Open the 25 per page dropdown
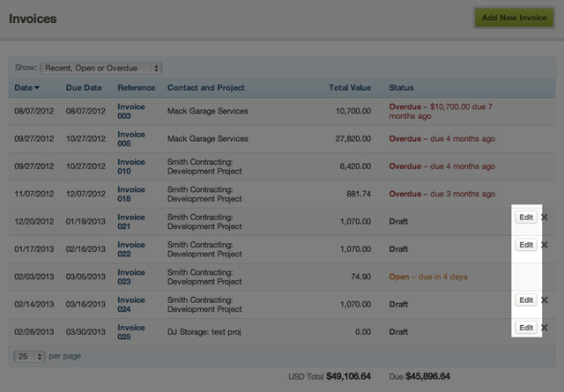 point(28,357)
